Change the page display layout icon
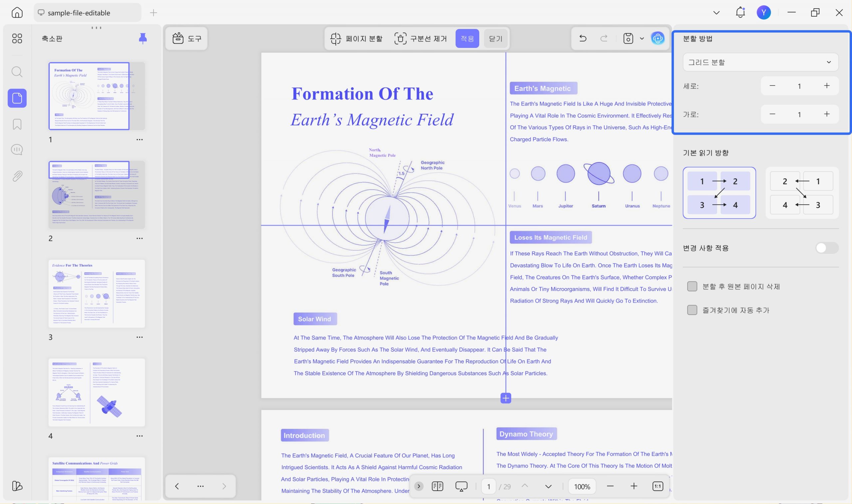Screen dimensions: 852x504 pos(437,486)
